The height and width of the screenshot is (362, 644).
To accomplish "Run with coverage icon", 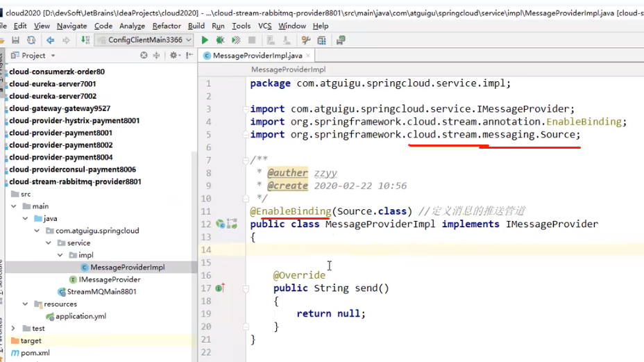I will point(236,40).
